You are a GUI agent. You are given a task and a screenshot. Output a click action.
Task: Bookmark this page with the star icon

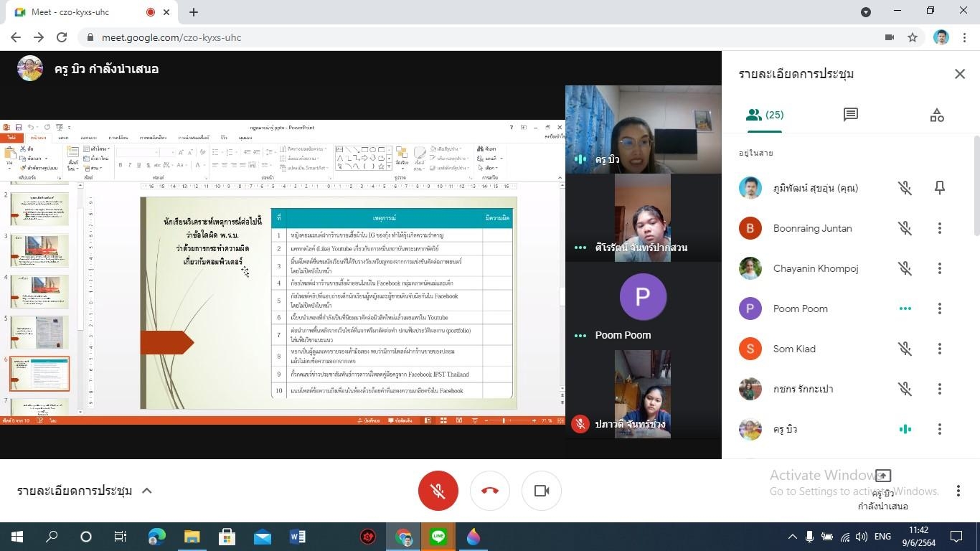913,37
